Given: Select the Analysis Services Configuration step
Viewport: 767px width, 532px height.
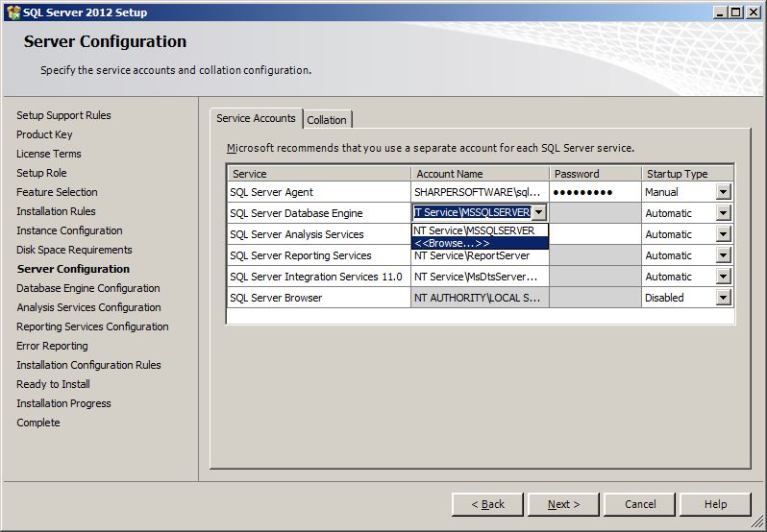Looking at the screenshot, I should (88, 307).
